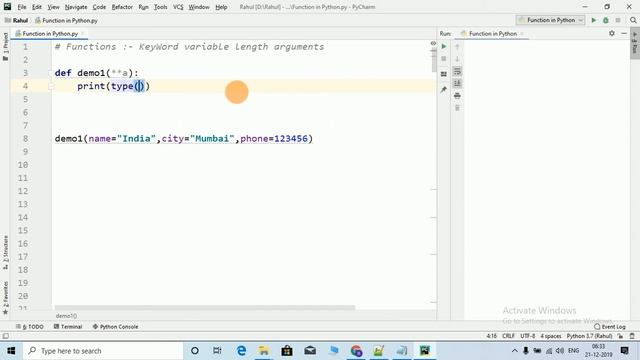
Task: Open the Help menu
Action: (221, 7)
